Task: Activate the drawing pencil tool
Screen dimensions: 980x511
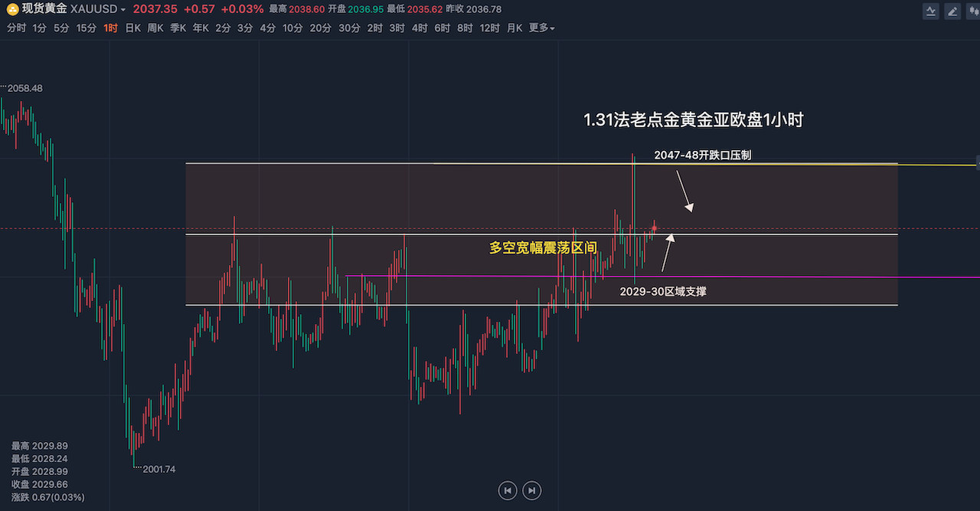Action: pos(952,11)
